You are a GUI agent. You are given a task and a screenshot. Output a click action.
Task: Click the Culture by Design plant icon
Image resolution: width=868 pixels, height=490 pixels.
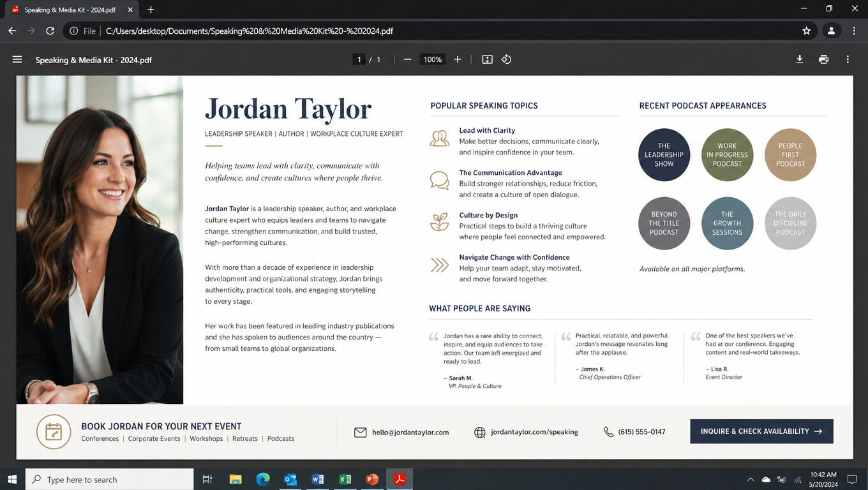(x=440, y=222)
